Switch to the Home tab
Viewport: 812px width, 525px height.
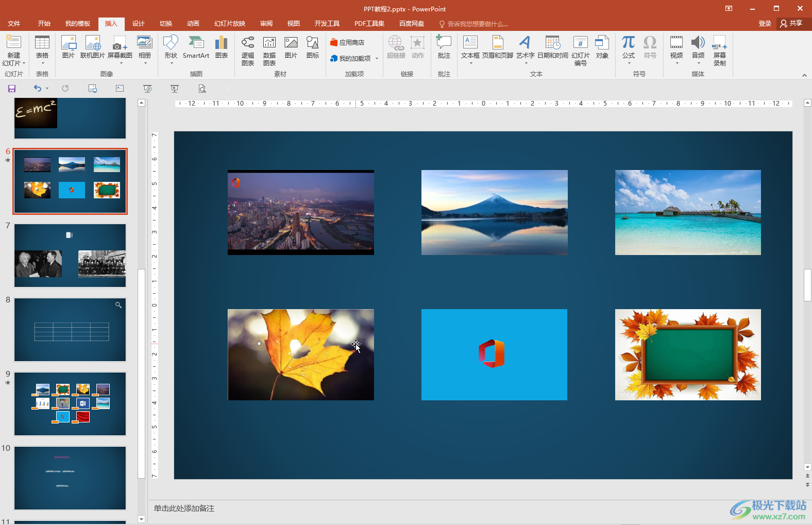coord(44,24)
